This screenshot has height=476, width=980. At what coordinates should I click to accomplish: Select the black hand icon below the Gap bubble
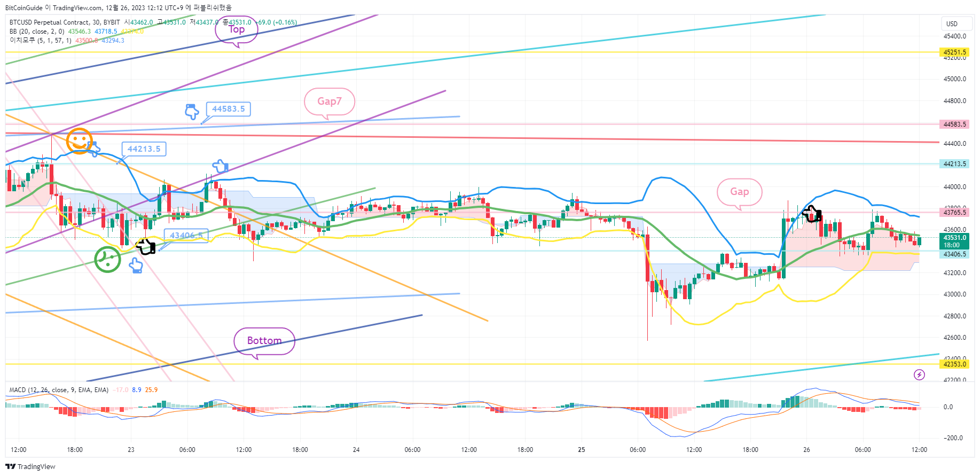point(812,214)
